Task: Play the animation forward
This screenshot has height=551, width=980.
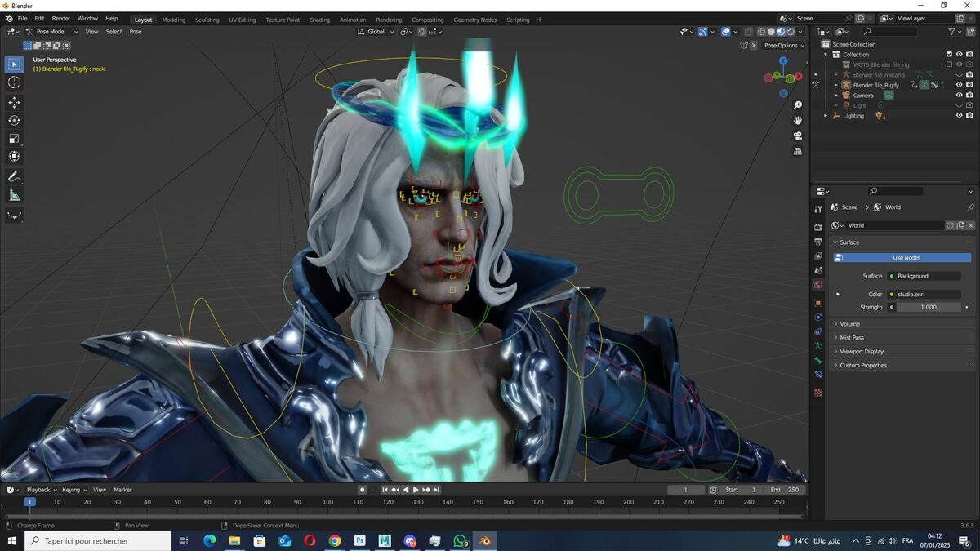Action: (x=416, y=490)
